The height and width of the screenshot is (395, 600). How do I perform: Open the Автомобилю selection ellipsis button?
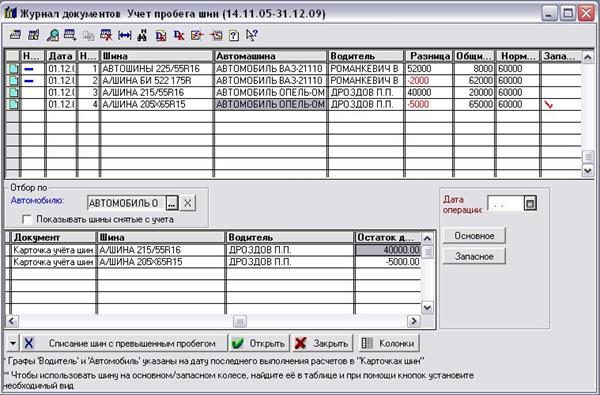(x=172, y=203)
